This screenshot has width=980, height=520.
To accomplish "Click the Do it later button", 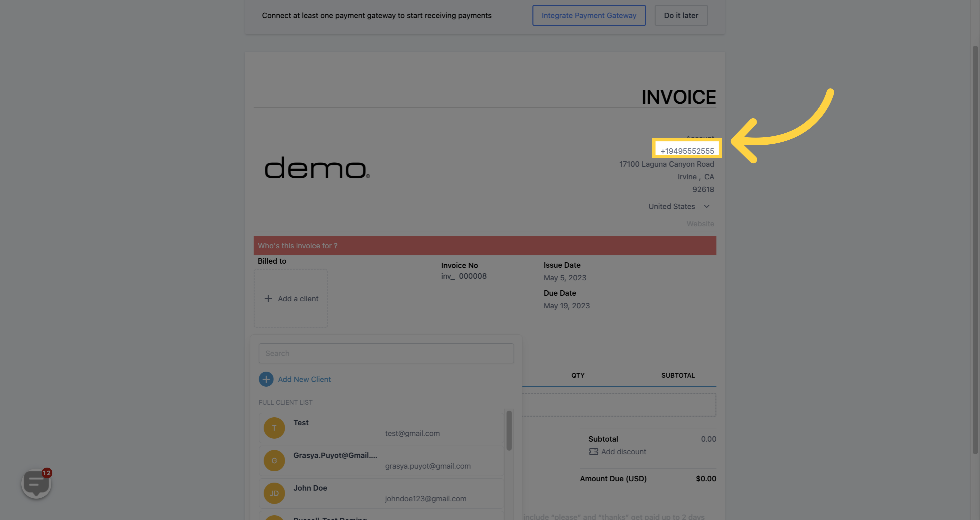I will (681, 16).
